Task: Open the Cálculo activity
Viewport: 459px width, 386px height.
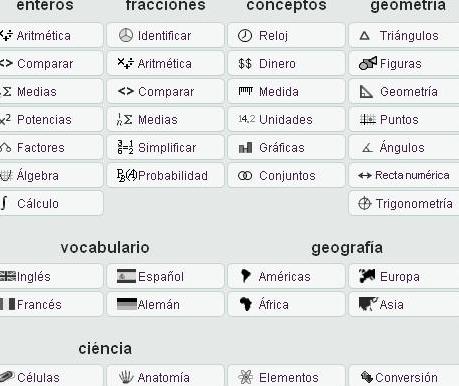Action: (51, 203)
